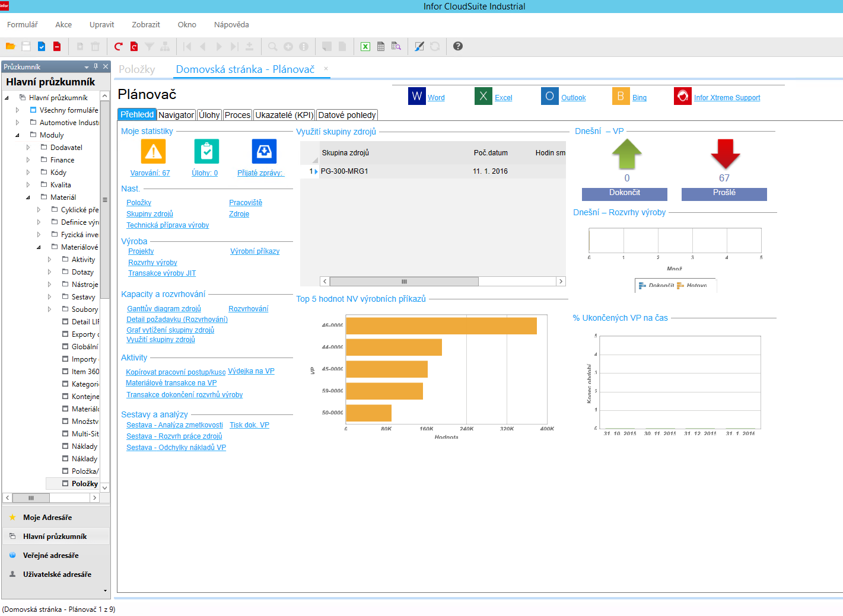Image resolution: width=843 pixels, height=616 pixels.
Task: Click the blue inbox messages icon
Action: pos(264,151)
